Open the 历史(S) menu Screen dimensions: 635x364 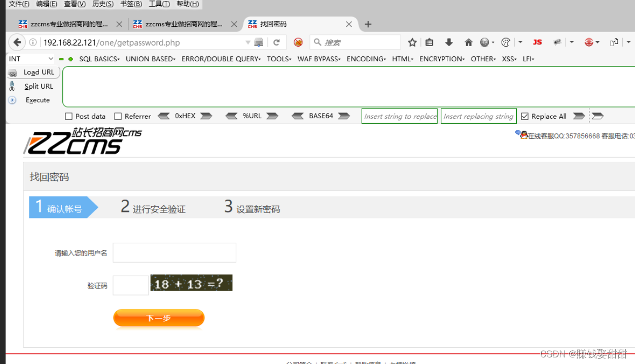(x=103, y=4)
